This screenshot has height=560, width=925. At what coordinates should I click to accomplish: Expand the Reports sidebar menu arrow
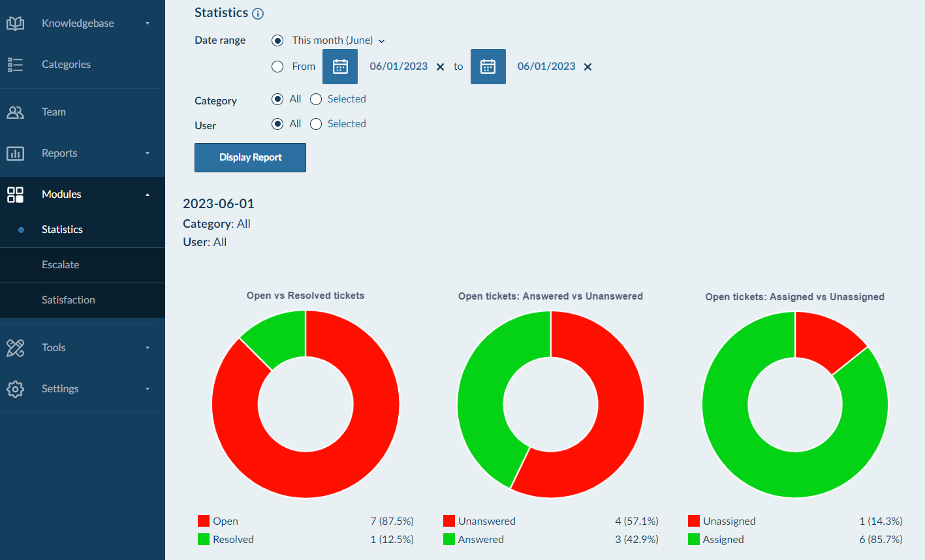coord(148,153)
